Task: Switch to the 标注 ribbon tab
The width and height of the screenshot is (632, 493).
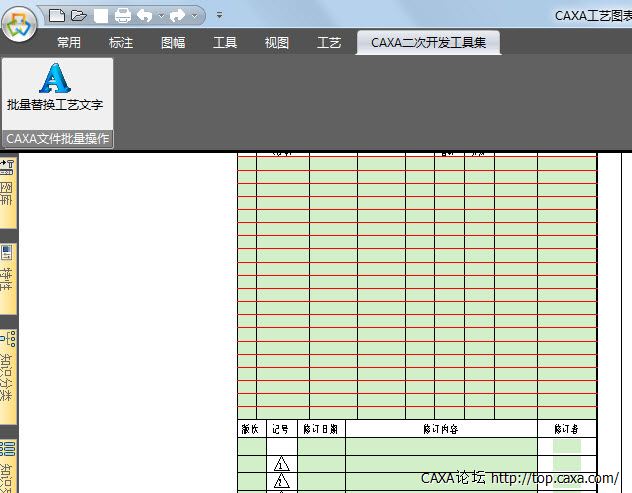Action: [121, 43]
